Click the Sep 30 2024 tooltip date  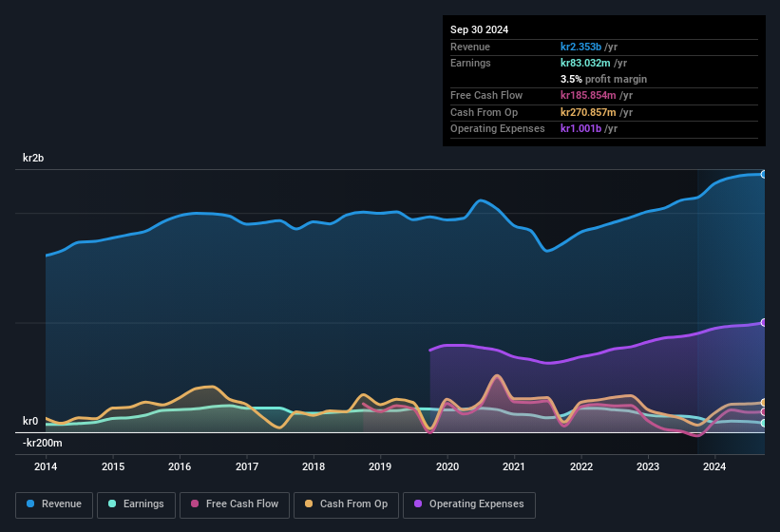point(479,29)
